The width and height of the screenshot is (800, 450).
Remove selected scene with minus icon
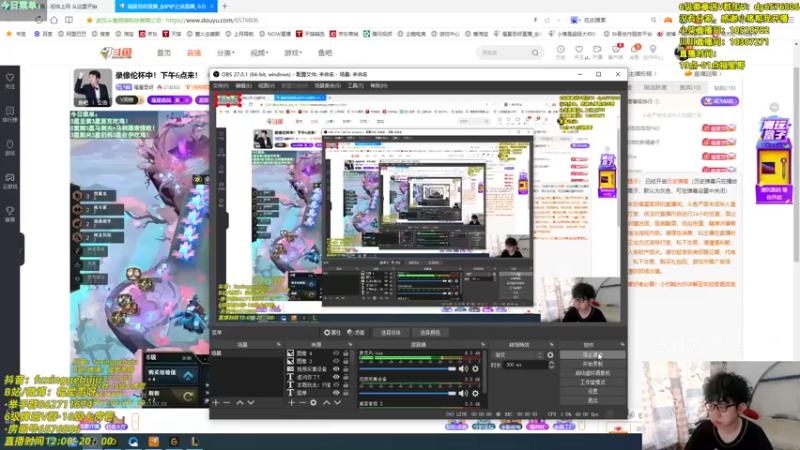[x=227, y=403]
